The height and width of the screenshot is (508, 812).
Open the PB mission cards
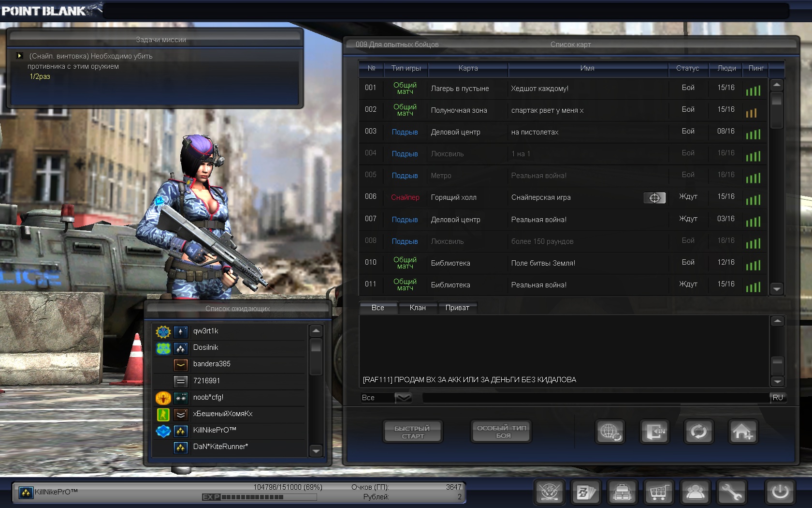[x=586, y=493]
